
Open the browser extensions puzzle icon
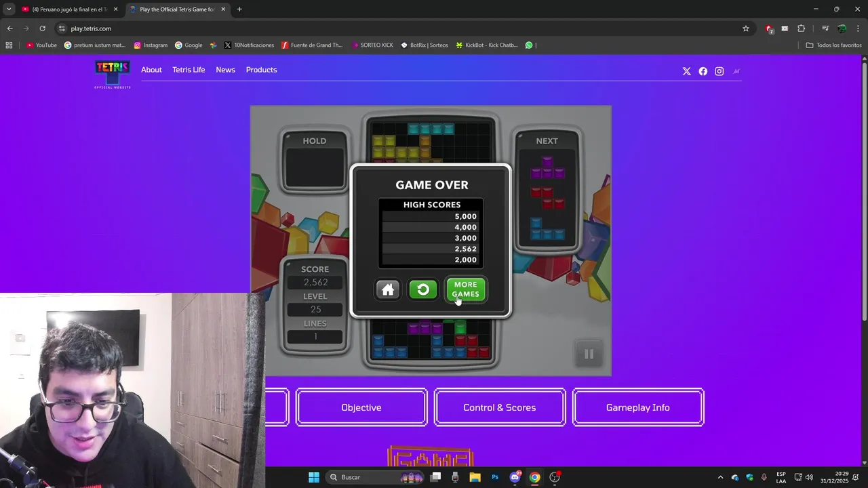pyautogui.click(x=802, y=28)
